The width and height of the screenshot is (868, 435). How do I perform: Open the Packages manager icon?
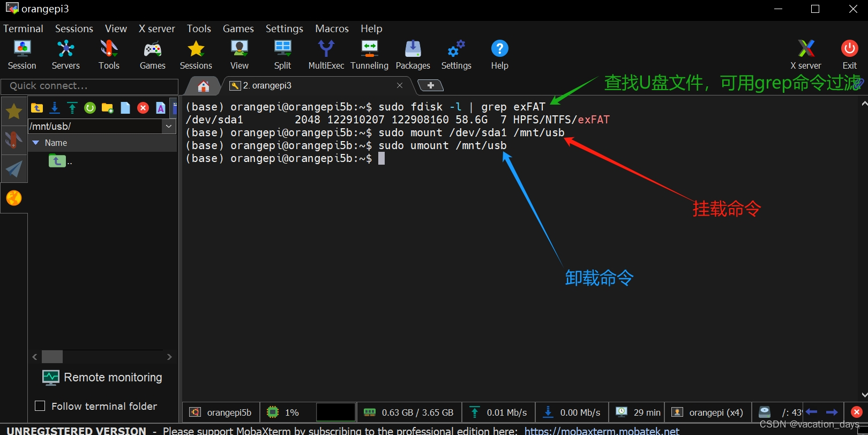point(413,55)
